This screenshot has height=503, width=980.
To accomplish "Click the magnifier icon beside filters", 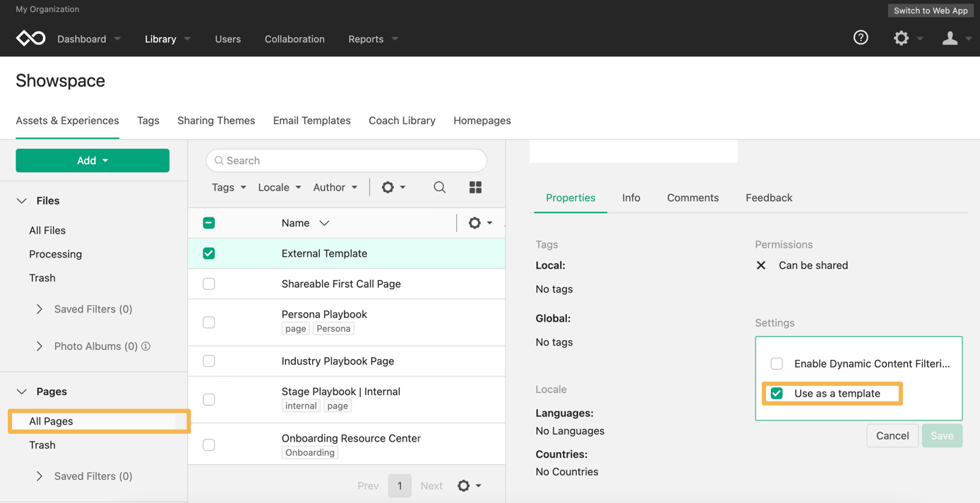I will (x=439, y=187).
